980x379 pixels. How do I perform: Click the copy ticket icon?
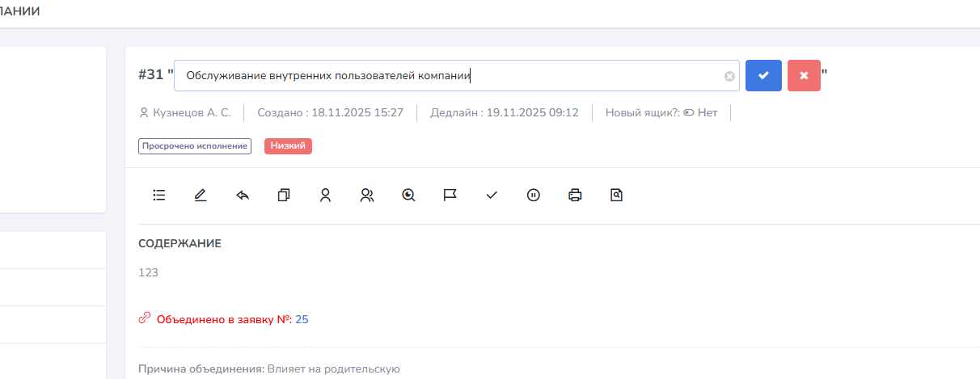pyautogui.click(x=284, y=195)
